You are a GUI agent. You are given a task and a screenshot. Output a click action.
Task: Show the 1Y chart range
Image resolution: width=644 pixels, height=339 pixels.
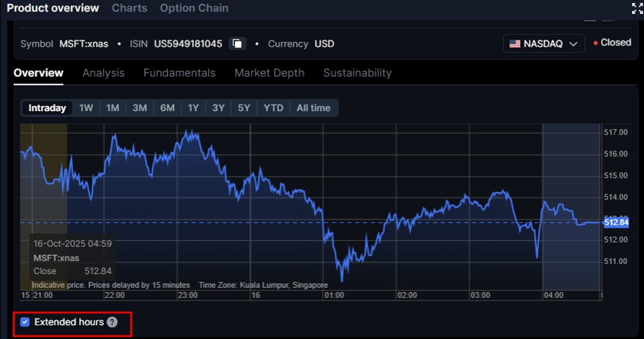(x=193, y=108)
